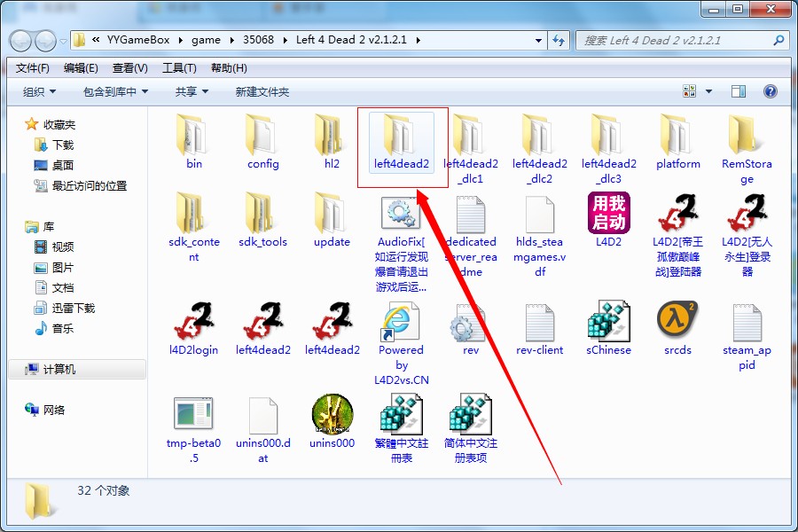Open the hl2 folder
The image size is (798, 532).
(x=332, y=142)
